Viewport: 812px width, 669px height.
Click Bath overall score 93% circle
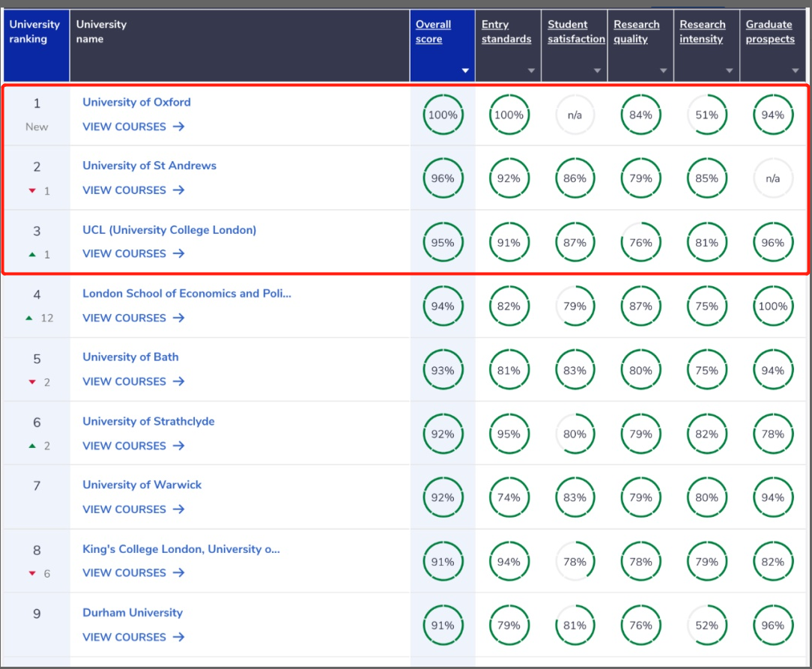(443, 370)
